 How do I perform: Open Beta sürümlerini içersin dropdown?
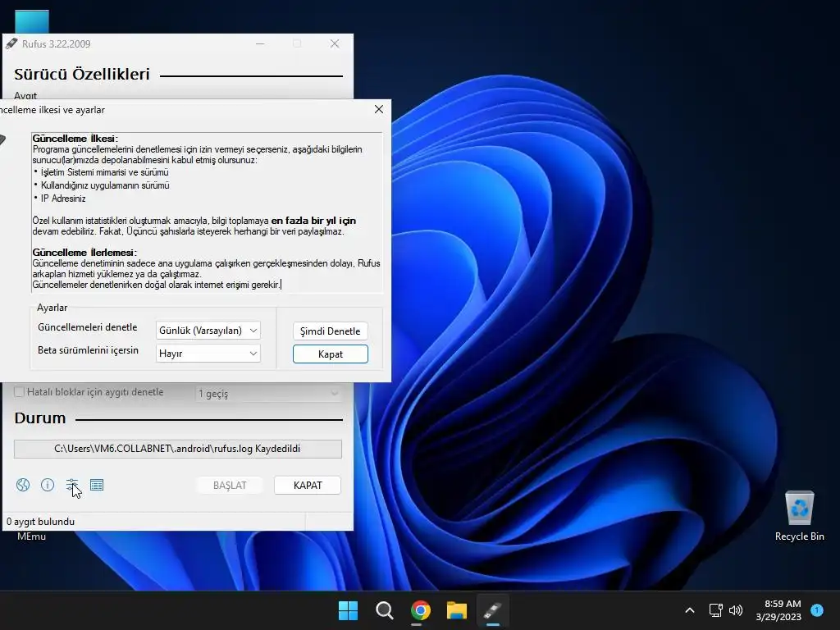[208, 354]
